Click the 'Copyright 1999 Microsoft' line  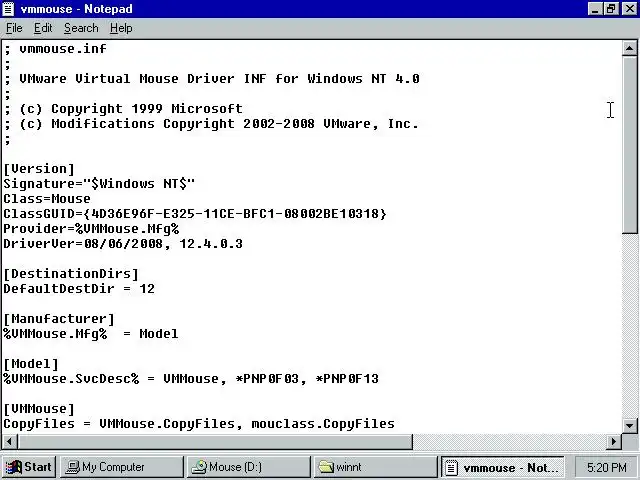tap(124, 109)
